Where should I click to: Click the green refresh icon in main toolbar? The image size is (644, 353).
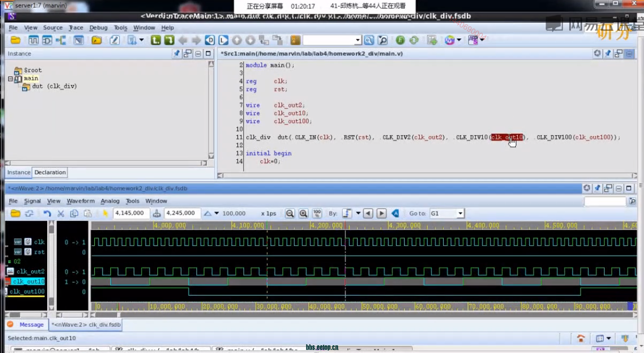[414, 40]
